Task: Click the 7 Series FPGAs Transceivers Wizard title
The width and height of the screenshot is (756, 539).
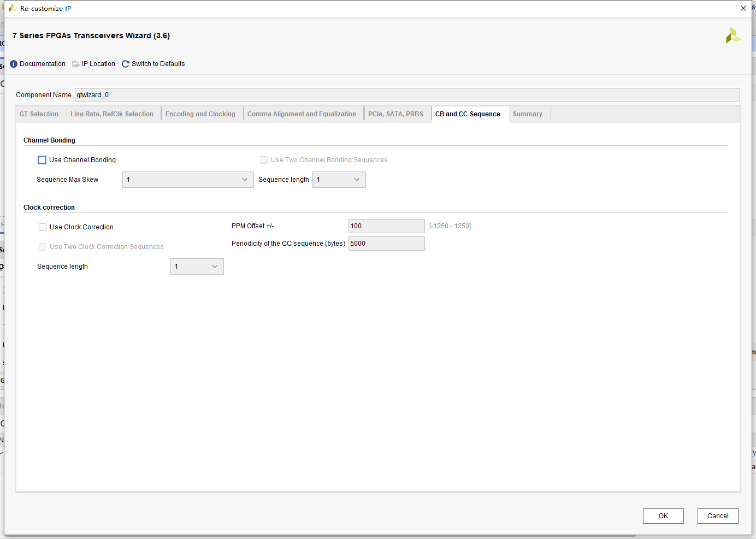Action: pos(91,35)
